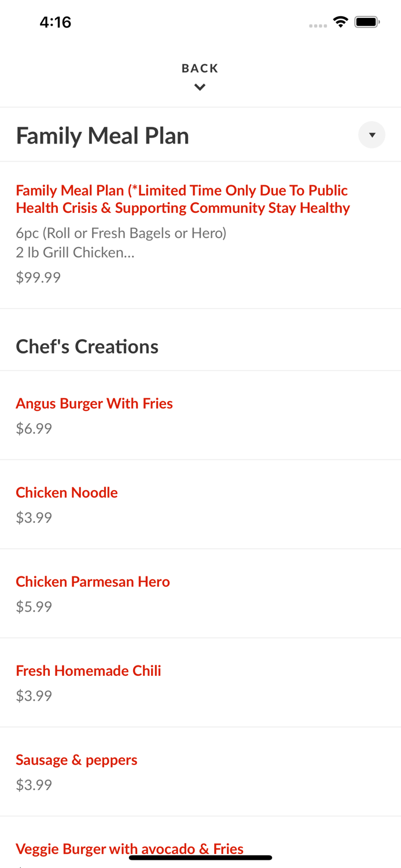The image size is (401, 868).
Task: Select Sausage & peppers item
Action: point(76,760)
